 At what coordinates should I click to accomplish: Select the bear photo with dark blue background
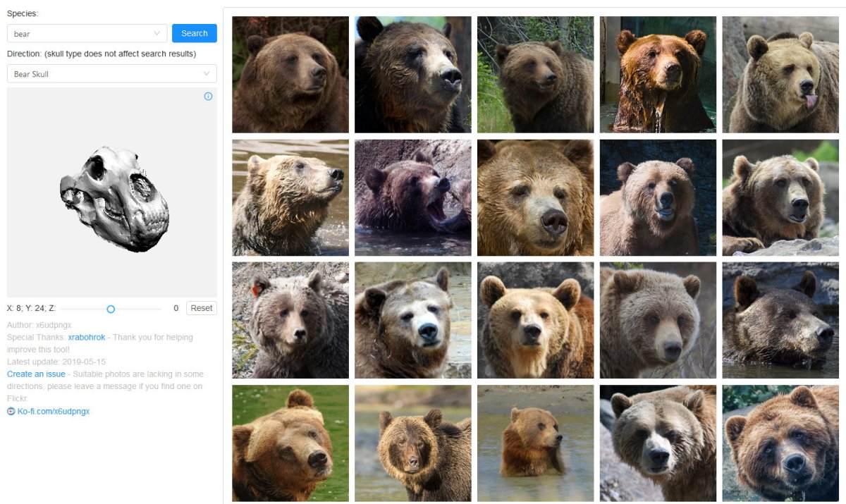click(657, 197)
